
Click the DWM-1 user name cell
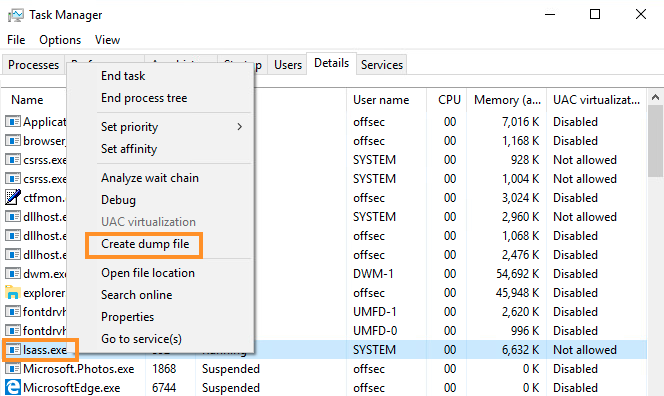(x=373, y=274)
